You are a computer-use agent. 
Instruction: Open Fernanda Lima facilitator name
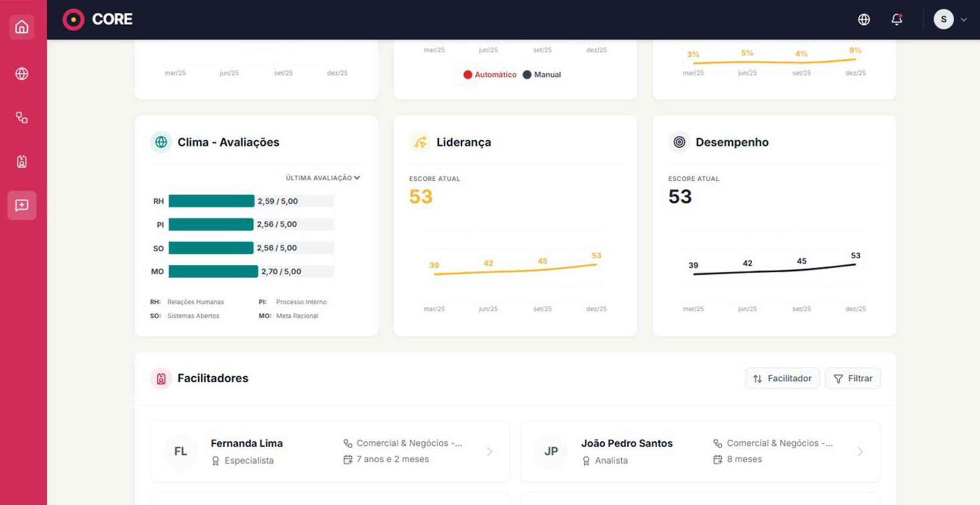coord(247,443)
